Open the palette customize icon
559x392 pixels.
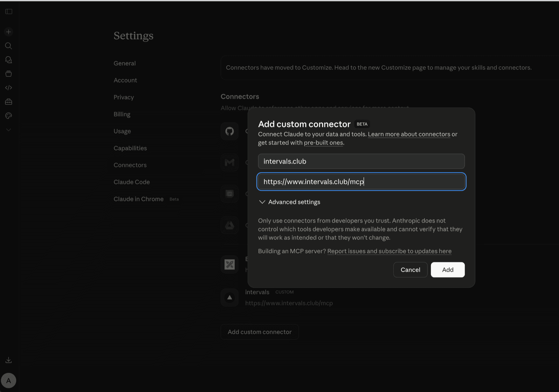(9, 116)
